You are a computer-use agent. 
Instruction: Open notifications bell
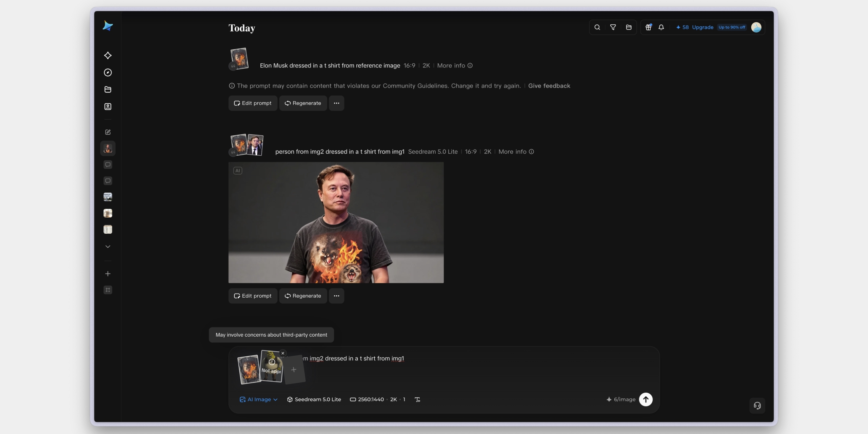(661, 27)
